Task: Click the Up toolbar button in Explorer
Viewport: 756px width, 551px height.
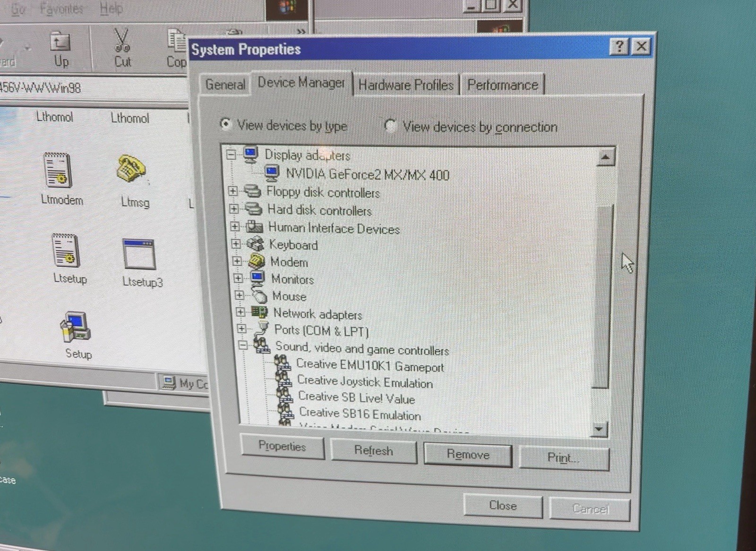Action: [x=60, y=49]
